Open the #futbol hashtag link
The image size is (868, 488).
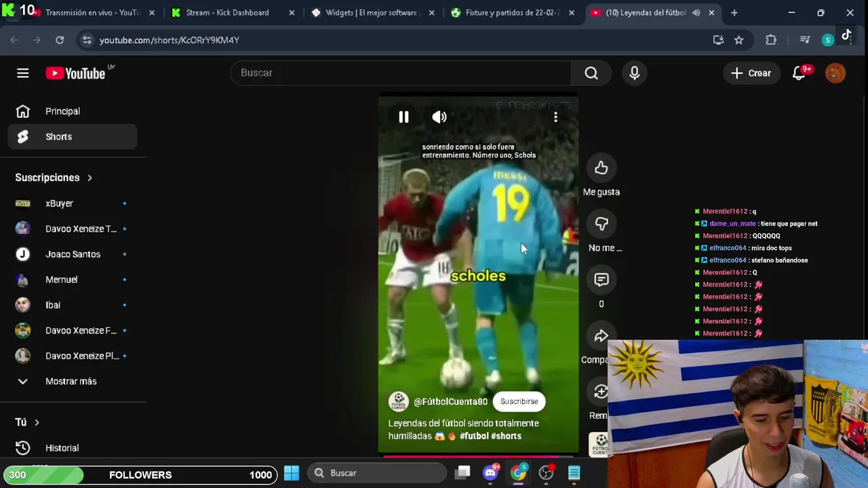point(473,436)
